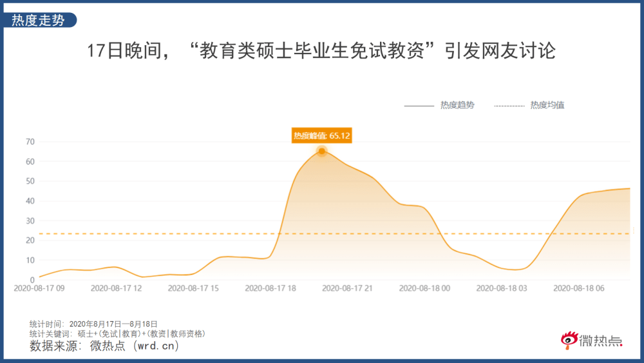Screen dimensions: 644x363
Task: Toggle the 热度趋势 legend entry
Action: click(439, 105)
